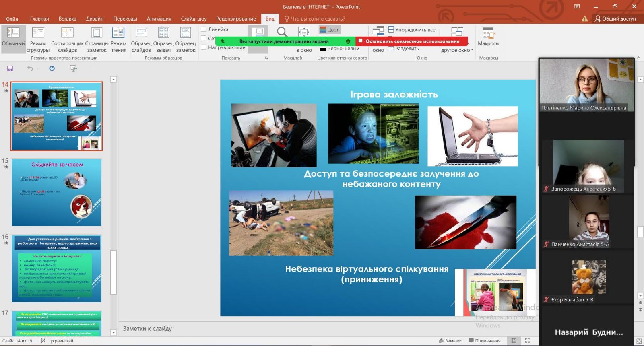Click Остановить совместное использование button
This screenshot has height=346, width=644.
point(412,41)
